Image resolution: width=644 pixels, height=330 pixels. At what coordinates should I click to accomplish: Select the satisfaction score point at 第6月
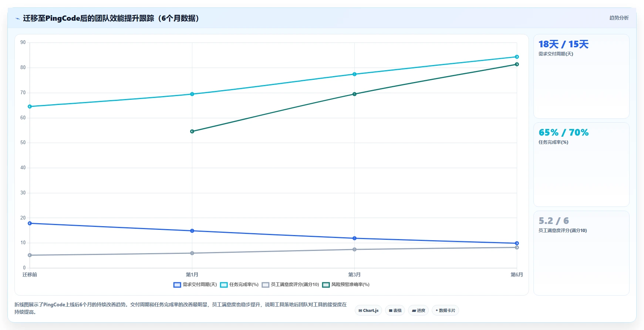tap(517, 248)
